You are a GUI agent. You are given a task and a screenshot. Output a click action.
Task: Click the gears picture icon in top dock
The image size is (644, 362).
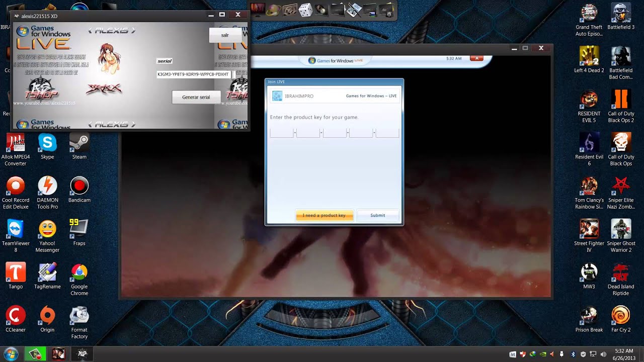[289, 9]
